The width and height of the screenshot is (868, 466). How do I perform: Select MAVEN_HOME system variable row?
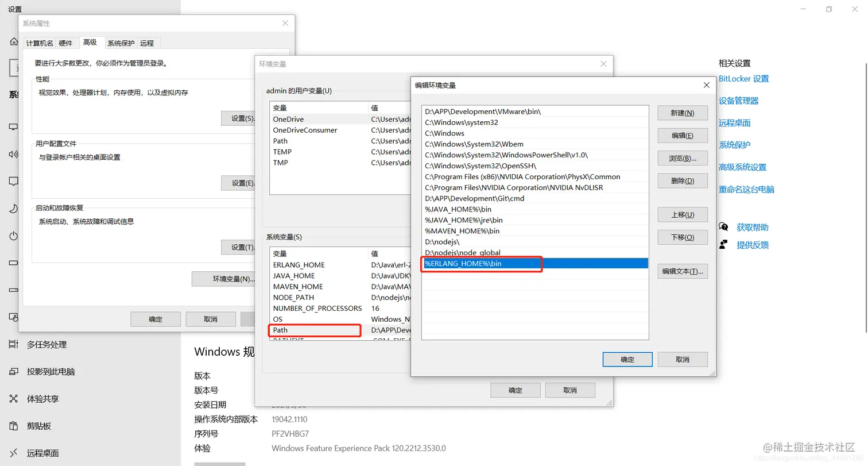[x=340, y=287]
